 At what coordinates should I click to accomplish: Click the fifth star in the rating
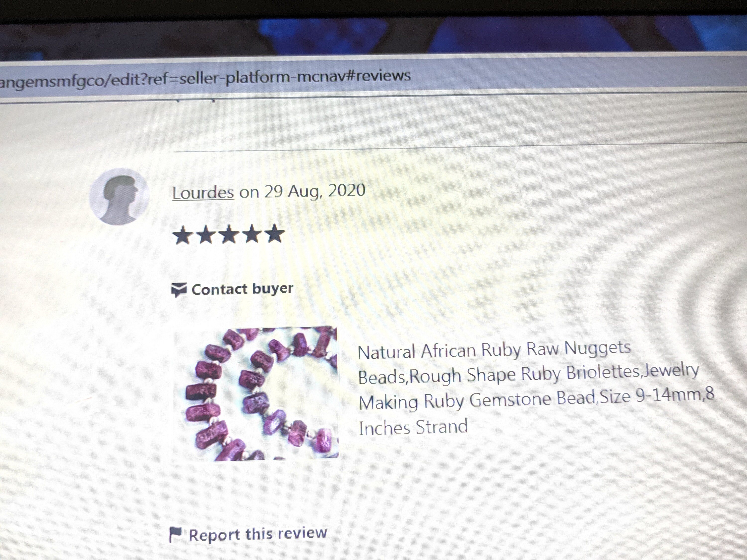pos(275,233)
